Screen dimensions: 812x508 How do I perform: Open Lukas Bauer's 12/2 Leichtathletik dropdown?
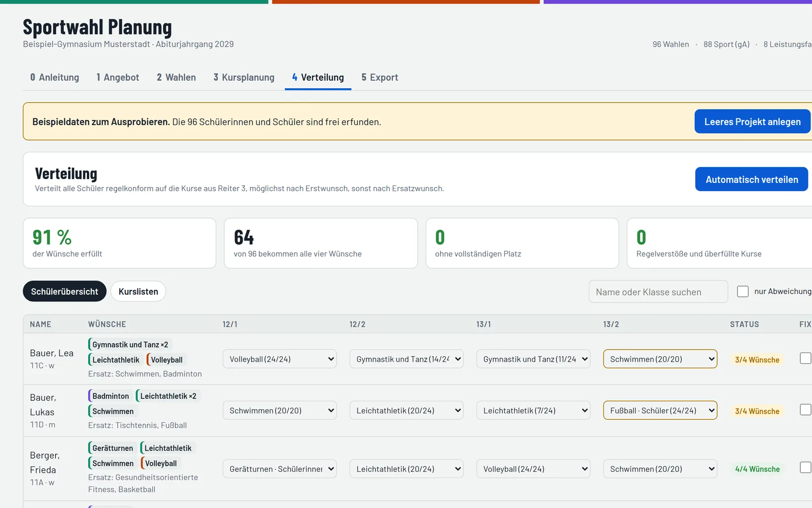(x=407, y=410)
